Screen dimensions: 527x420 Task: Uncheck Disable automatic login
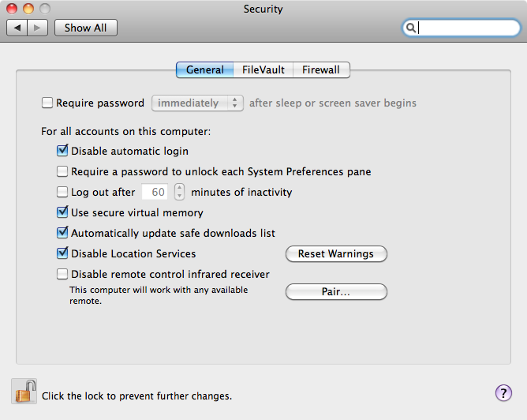point(62,151)
